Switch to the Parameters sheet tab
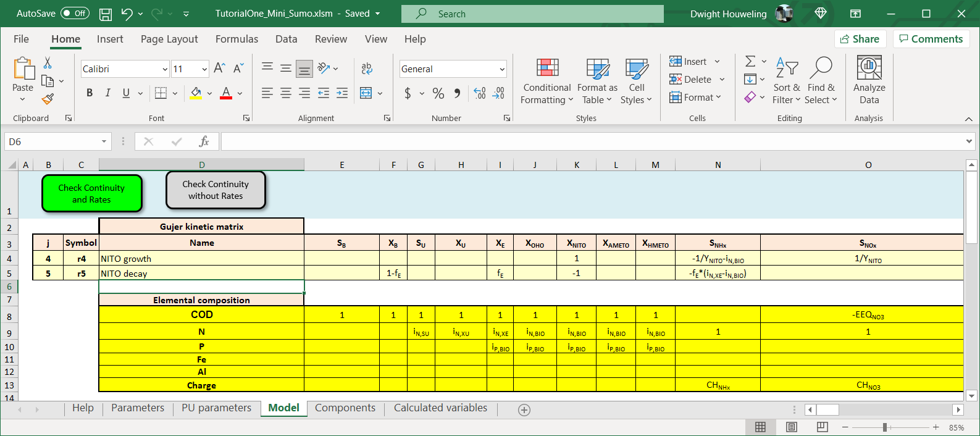Screen dimensions: 980x436 point(138,408)
